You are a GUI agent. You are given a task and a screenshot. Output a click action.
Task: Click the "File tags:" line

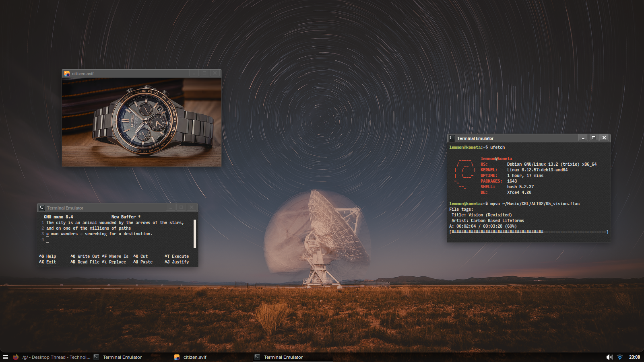tap(461, 209)
